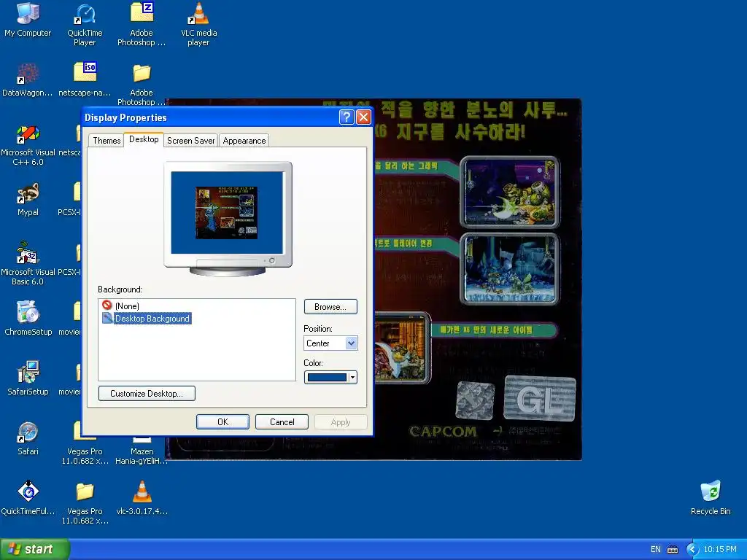Viewport: 747px width, 560px height.
Task: Switch to the Themes tab
Action: (x=107, y=141)
